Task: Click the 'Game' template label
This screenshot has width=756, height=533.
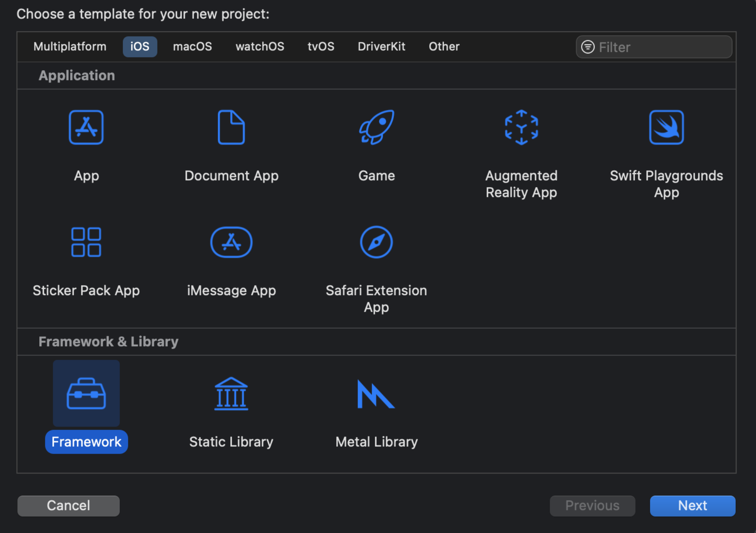Action: click(x=376, y=176)
